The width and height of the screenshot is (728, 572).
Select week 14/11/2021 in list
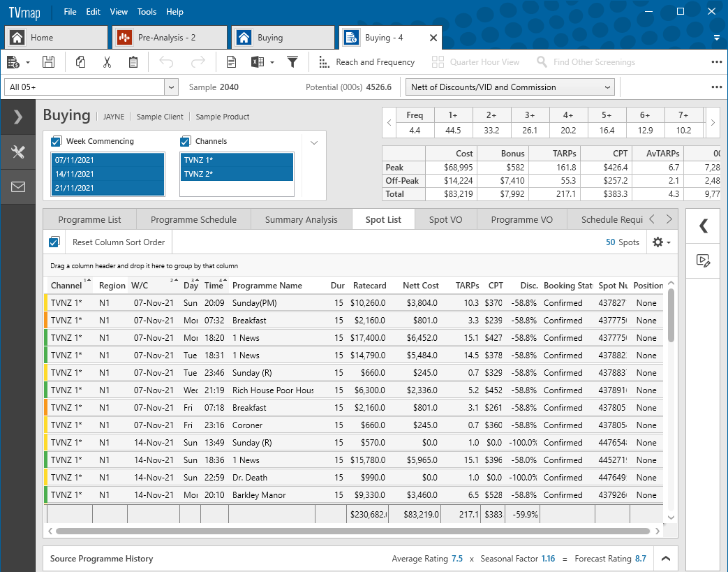[107, 174]
